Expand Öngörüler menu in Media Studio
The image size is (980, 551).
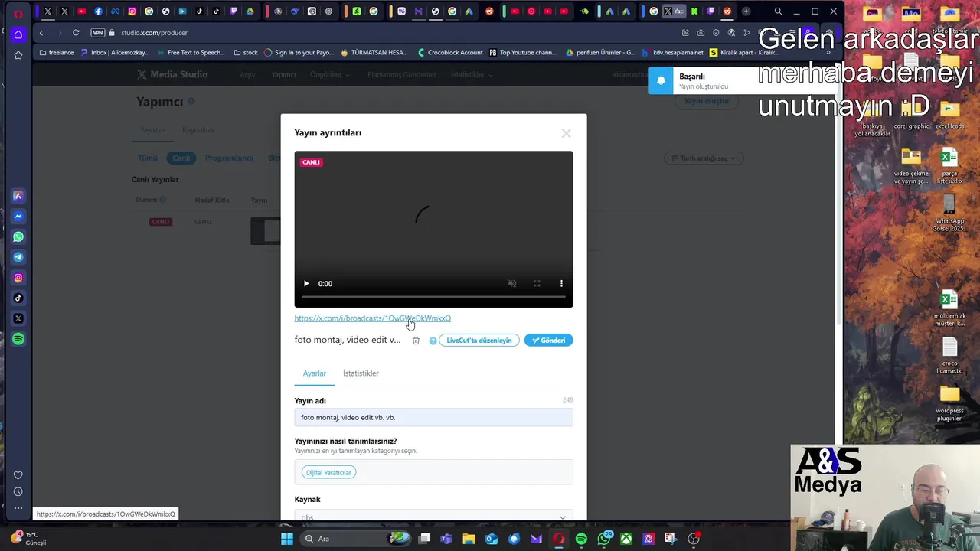[x=330, y=75]
